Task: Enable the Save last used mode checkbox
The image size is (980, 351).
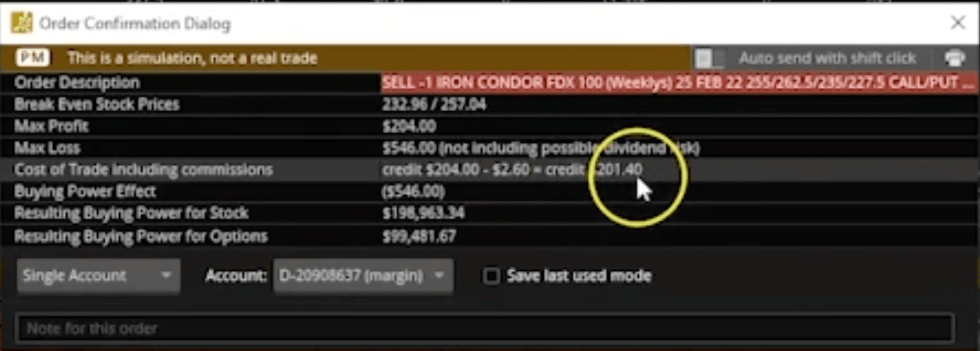Action: click(x=491, y=276)
